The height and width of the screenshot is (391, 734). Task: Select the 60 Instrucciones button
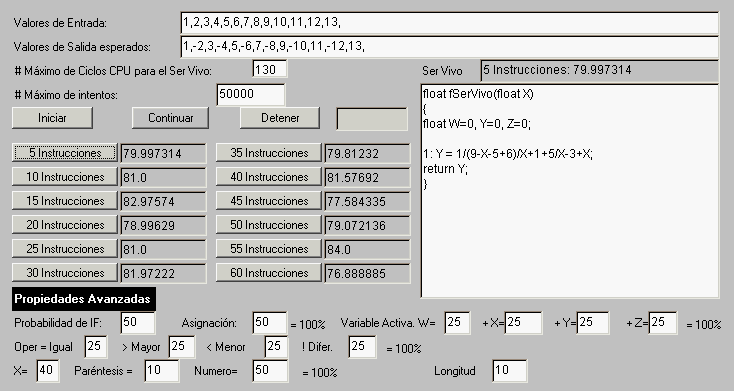click(269, 273)
